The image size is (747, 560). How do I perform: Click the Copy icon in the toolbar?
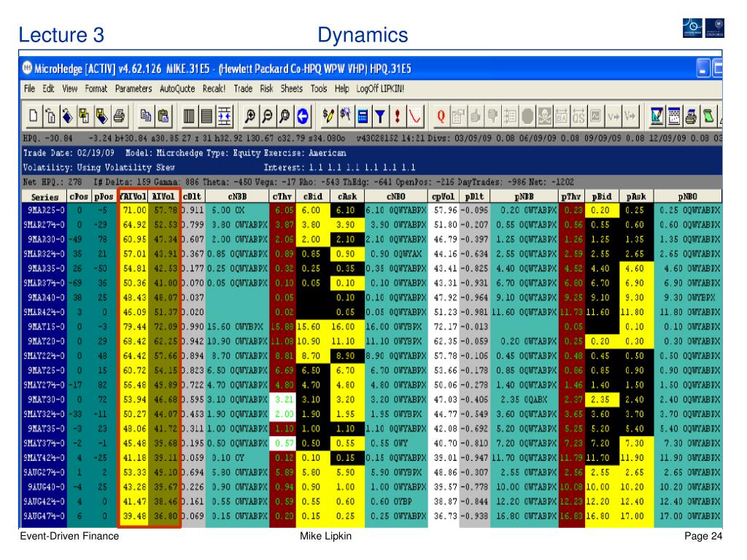(x=146, y=116)
